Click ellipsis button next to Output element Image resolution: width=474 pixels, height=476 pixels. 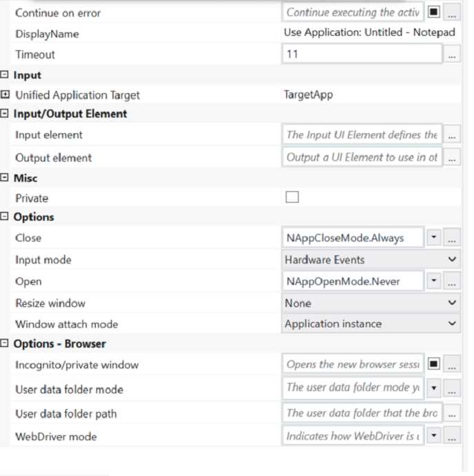click(452, 158)
